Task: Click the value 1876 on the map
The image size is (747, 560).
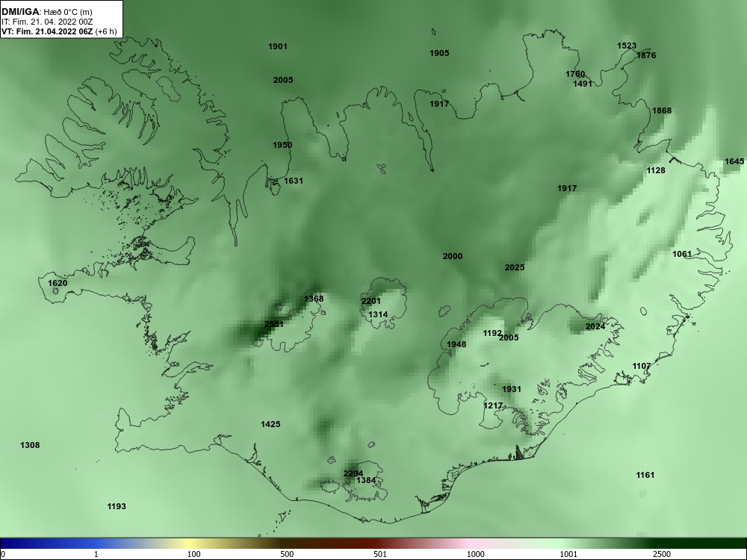Action: (646, 55)
